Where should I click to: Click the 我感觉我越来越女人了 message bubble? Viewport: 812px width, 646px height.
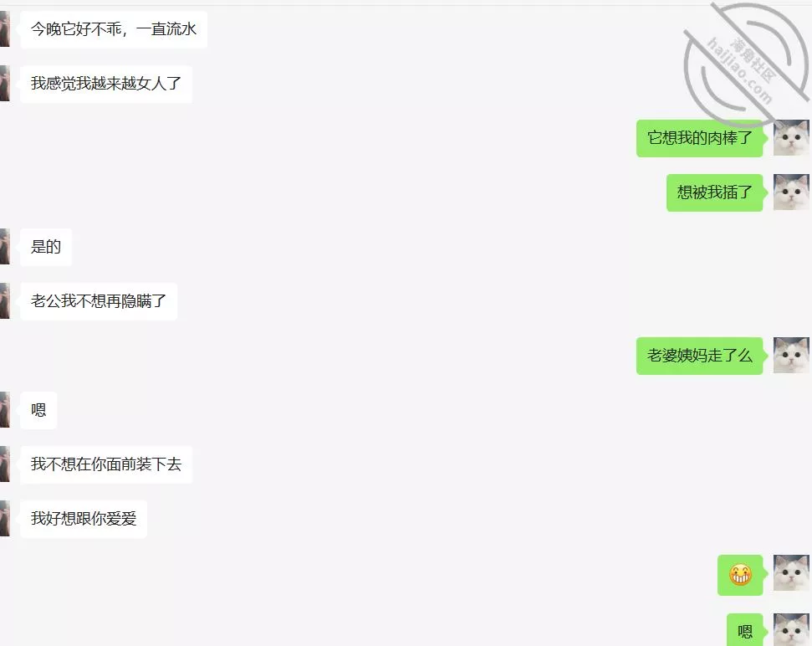(x=105, y=84)
